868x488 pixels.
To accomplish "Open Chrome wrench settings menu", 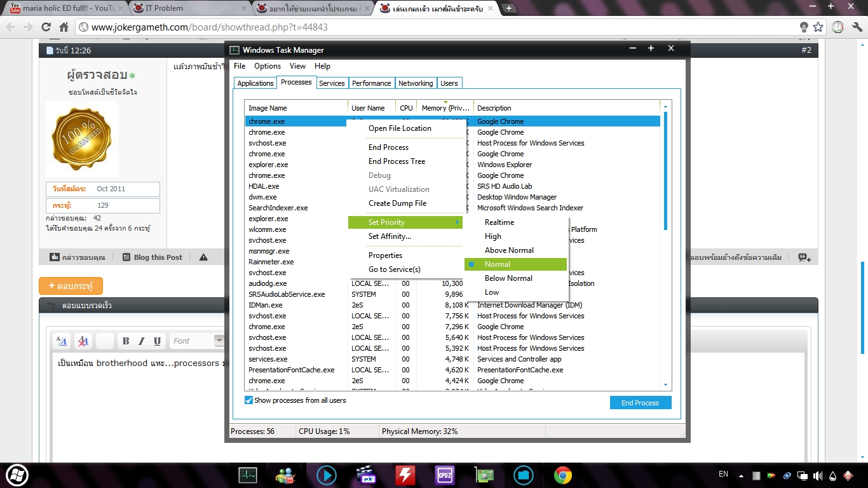I will pos(856,27).
